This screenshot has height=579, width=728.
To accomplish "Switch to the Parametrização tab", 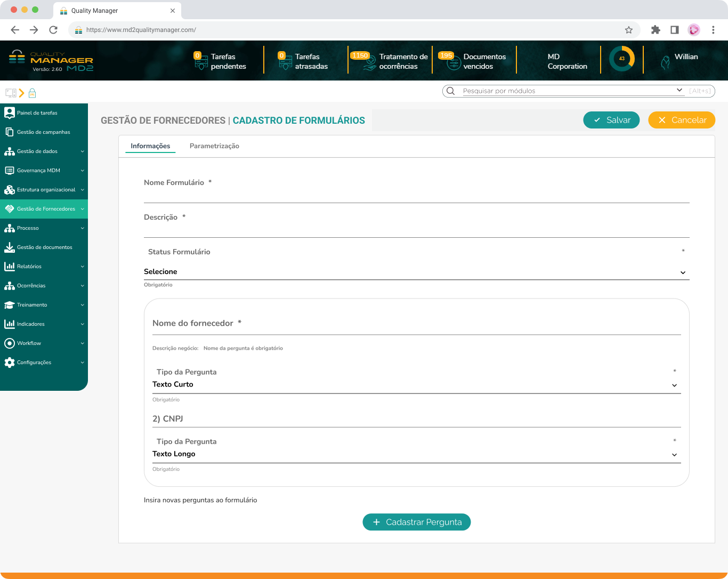I will click(214, 146).
